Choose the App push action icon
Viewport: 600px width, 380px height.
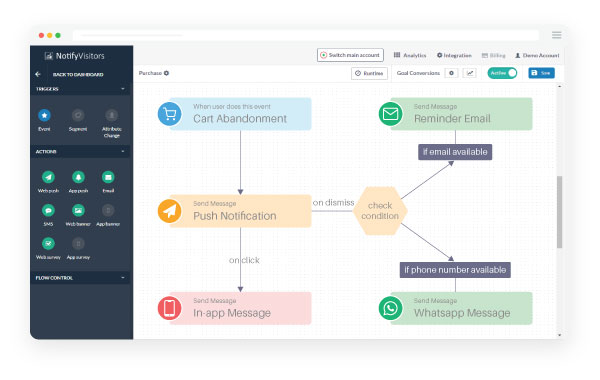click(78, 177)
